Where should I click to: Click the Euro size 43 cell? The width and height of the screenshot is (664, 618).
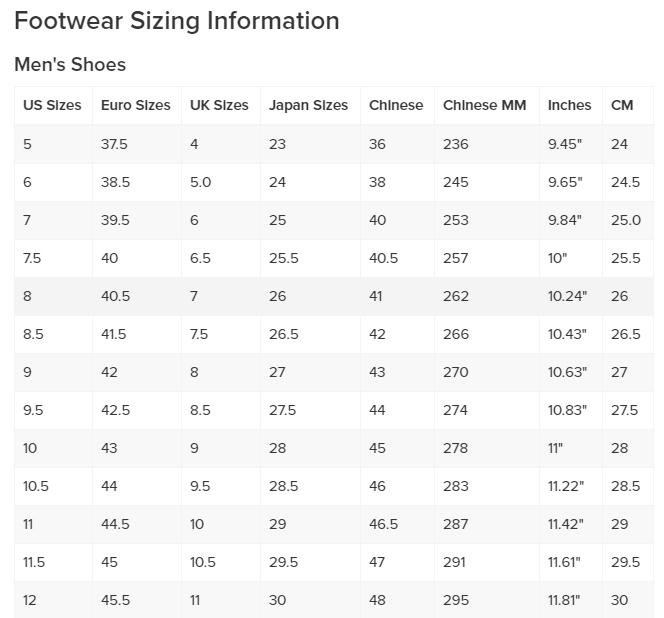pos(109,448)
